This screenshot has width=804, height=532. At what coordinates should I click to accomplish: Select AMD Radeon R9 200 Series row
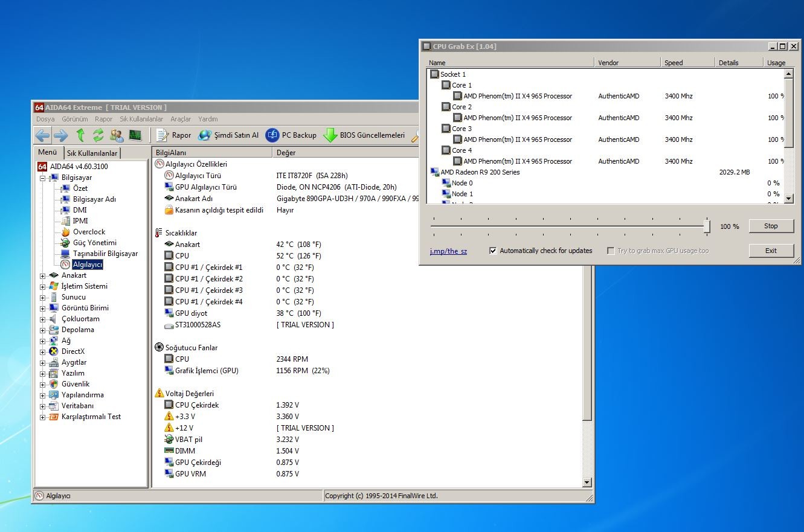605,172
